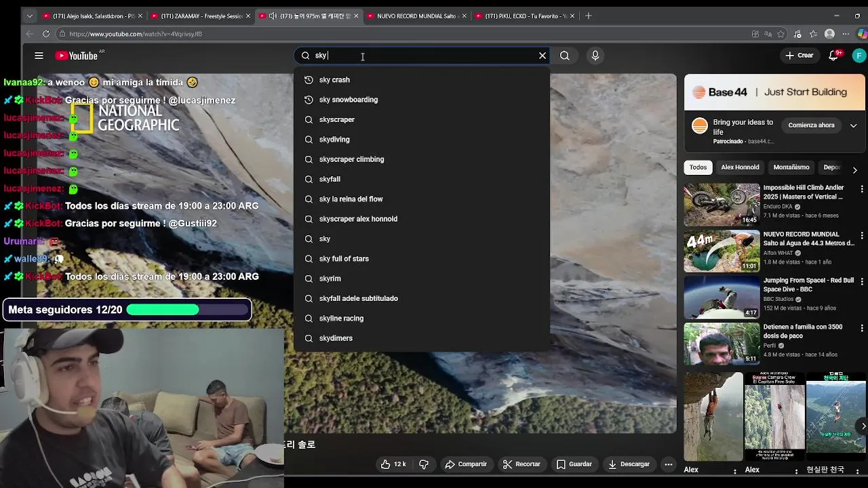868x488 pixels.
Task: Expand the Base 44 ad chevron
Action: [853, 125]
